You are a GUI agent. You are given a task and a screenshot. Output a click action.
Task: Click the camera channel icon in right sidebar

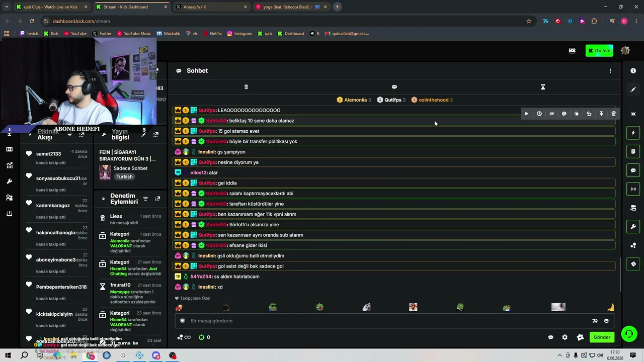click(x=633, y=208)
